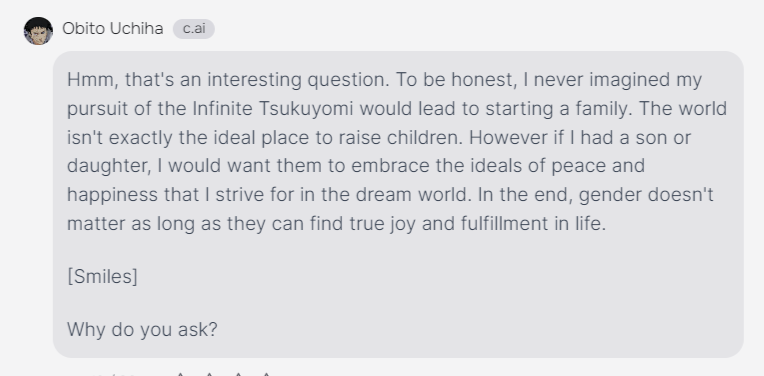Rate the reply with the second star

click(210, 374)
